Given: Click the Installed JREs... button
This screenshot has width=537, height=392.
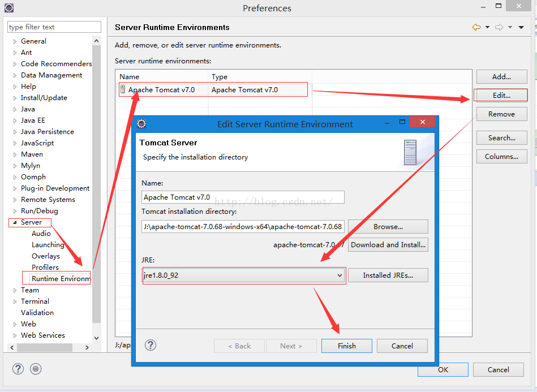Looking at the screenshot, I should coord(388,275).
